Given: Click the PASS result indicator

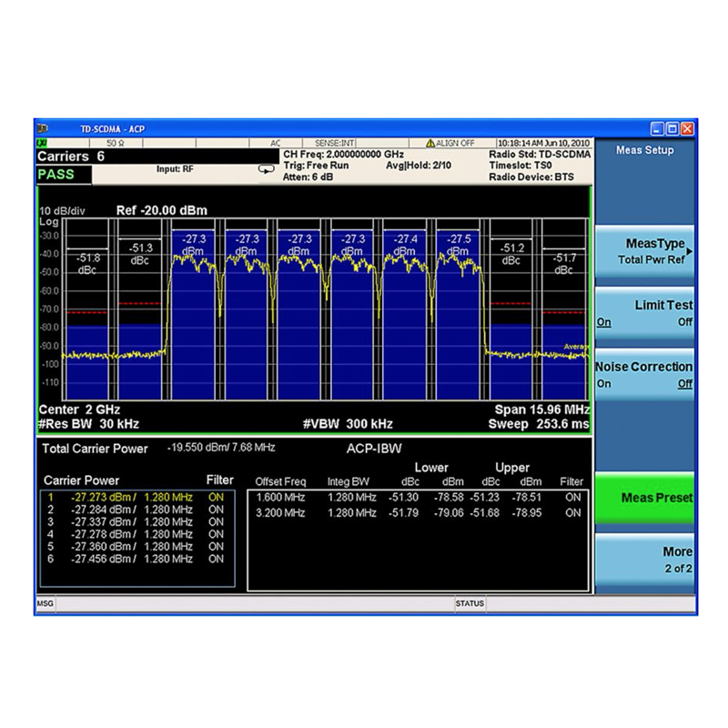Looking at the screenshot, I should tap(64, 175).
